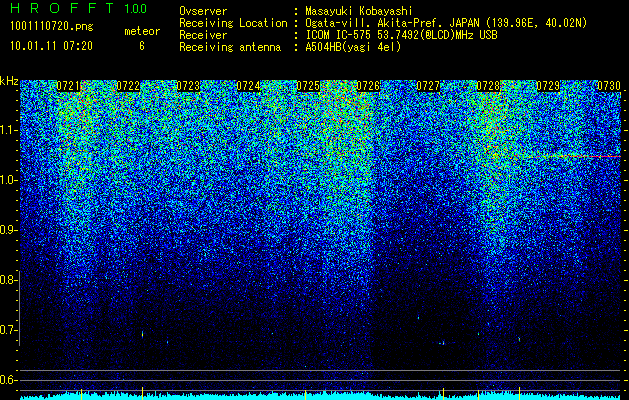The height and width of the screenshot is (400, 629).
Task: Click the bottom yellow meteor marker below 0721
Action: (81, 394)
